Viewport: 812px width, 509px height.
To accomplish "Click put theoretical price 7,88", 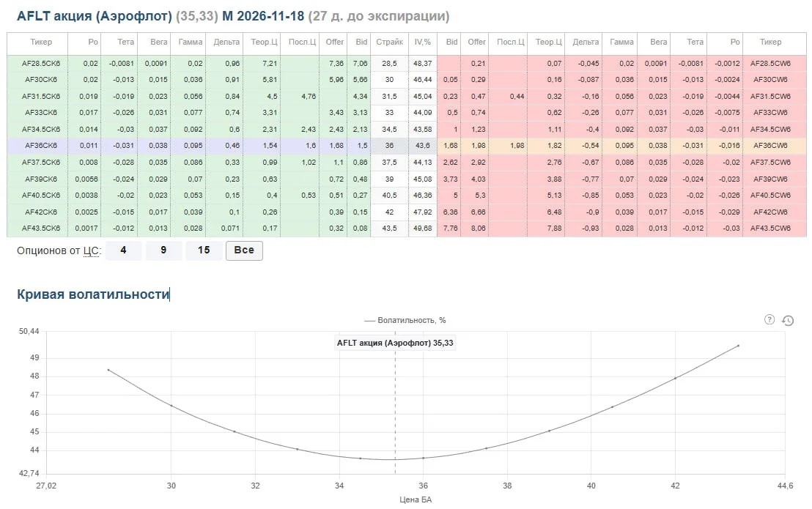I will [x=554, y=228].
